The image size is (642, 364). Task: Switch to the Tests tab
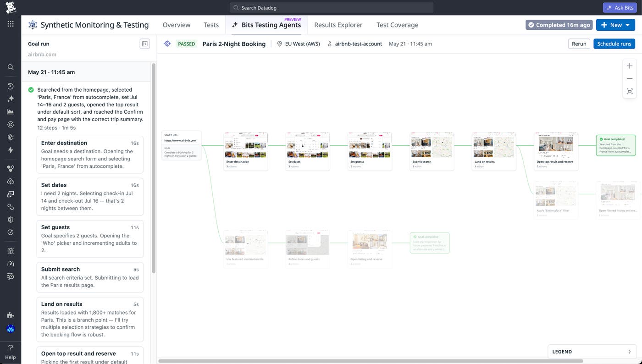pos(211,25)
